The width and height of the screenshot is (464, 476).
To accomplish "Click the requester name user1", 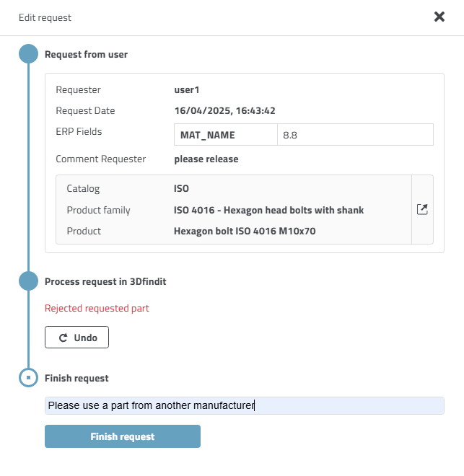I will click(186, 90).
